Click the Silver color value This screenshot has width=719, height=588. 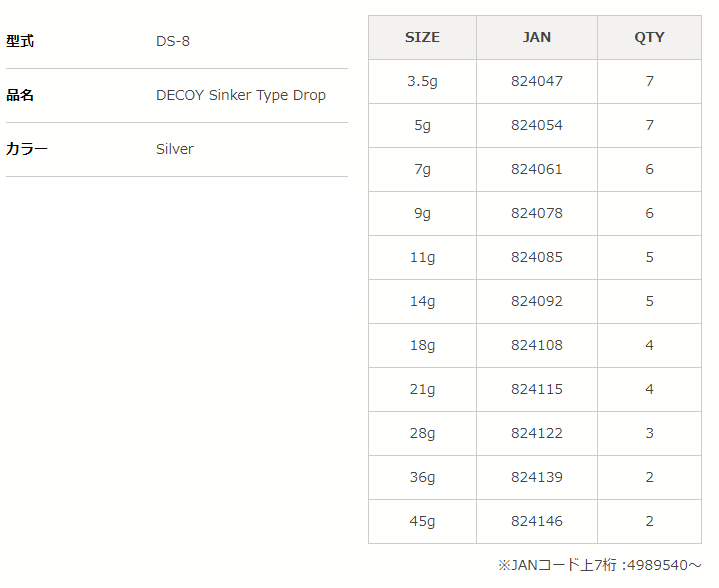click(x=175, y=149)
